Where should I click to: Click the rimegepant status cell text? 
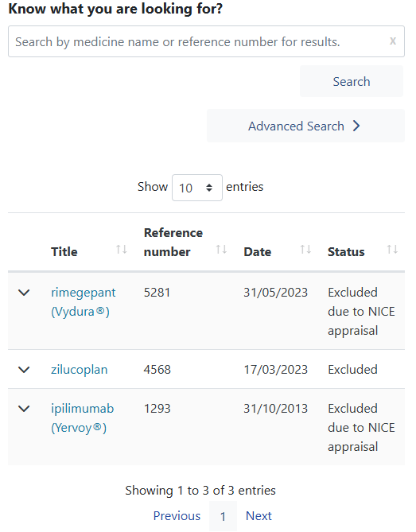coord(361,312)
